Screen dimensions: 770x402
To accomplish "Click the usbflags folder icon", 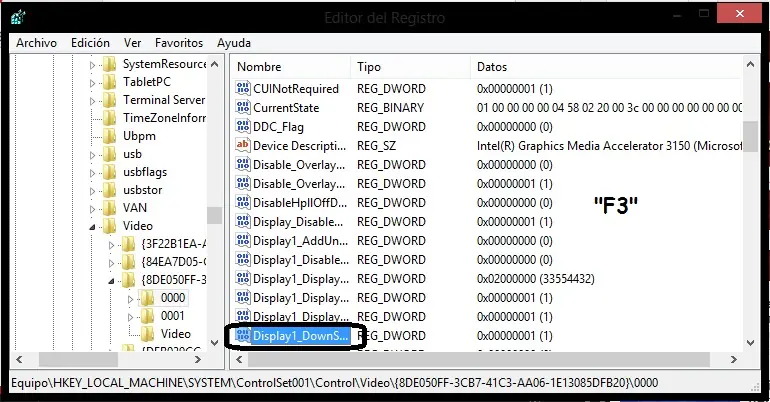I will (110, 172).
